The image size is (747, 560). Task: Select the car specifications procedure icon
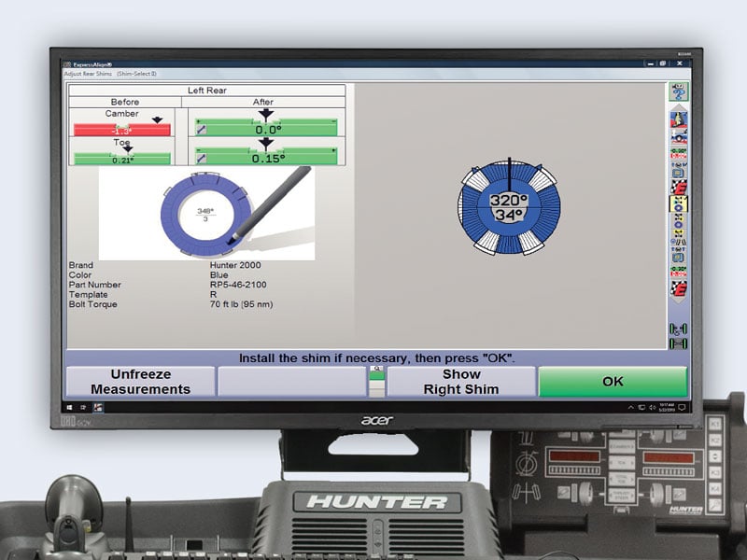(679, 137)
